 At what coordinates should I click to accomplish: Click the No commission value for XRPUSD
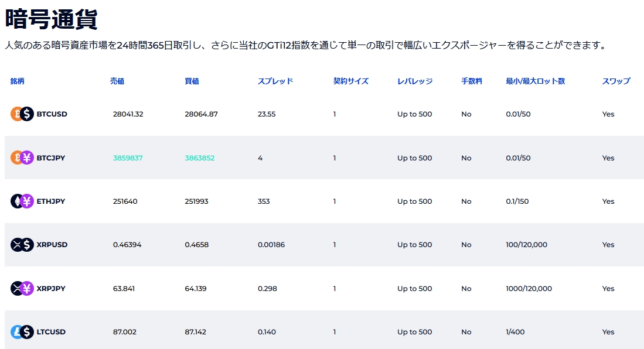466,245
